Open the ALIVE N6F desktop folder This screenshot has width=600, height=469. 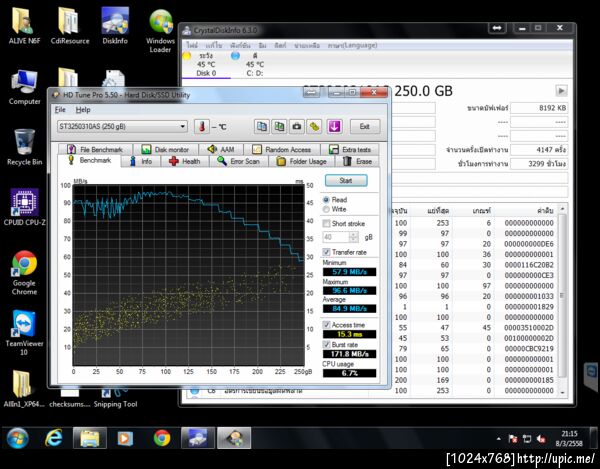(x=24, y=26)
